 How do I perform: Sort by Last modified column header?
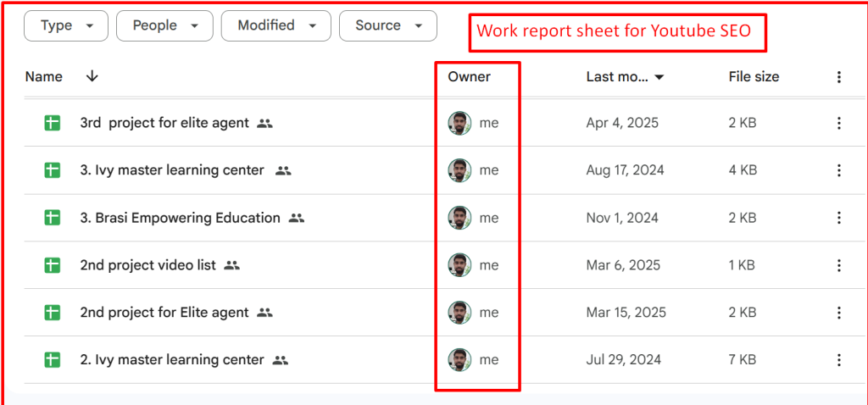(624, 76)
